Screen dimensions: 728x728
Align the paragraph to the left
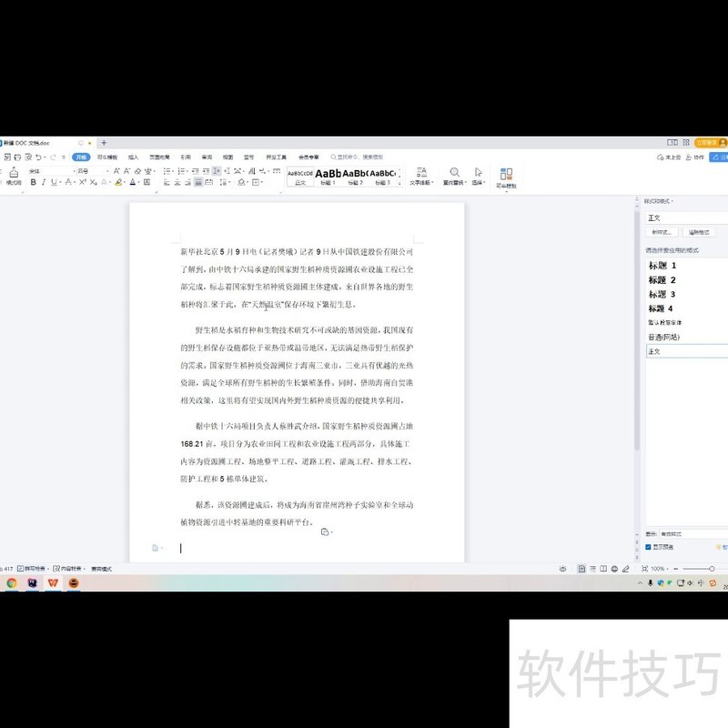(x=167, y=183)
